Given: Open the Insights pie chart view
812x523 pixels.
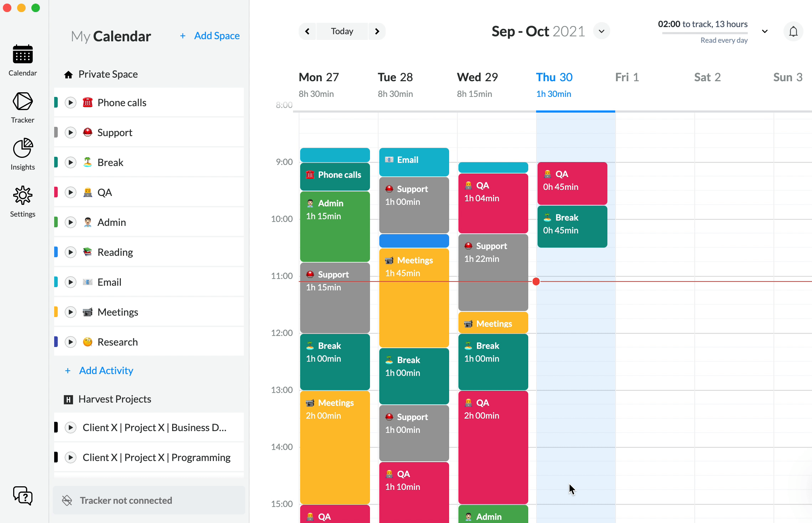Looking at the screenshot, I should (22, 154).
